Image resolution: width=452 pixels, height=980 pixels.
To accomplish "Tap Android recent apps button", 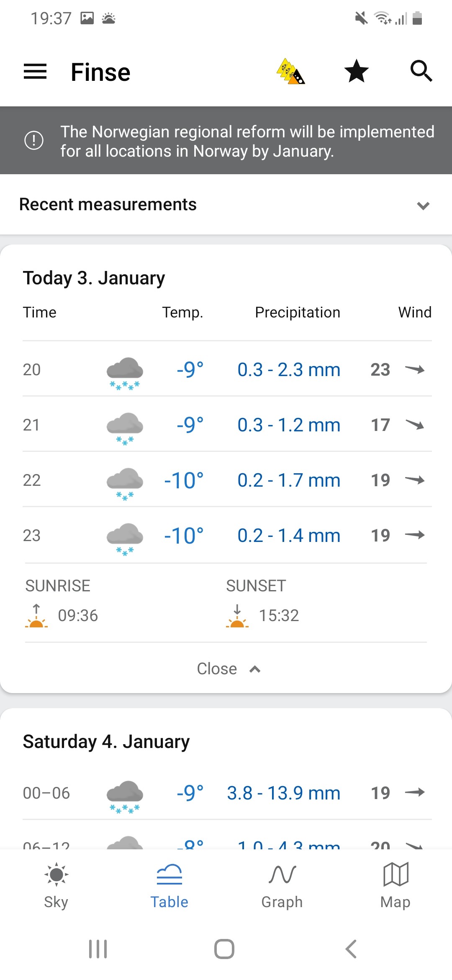I will [x=98, y=949].
